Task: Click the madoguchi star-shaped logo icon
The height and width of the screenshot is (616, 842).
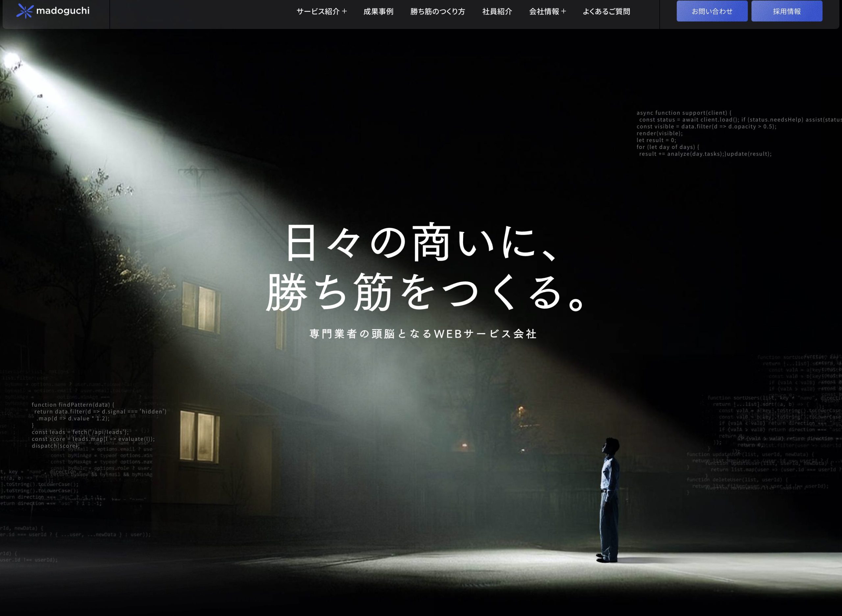Action: click(x=25, y=11)
